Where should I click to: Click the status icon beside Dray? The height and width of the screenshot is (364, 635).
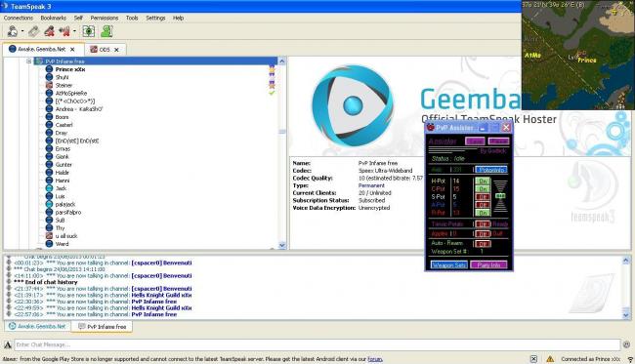49,133
